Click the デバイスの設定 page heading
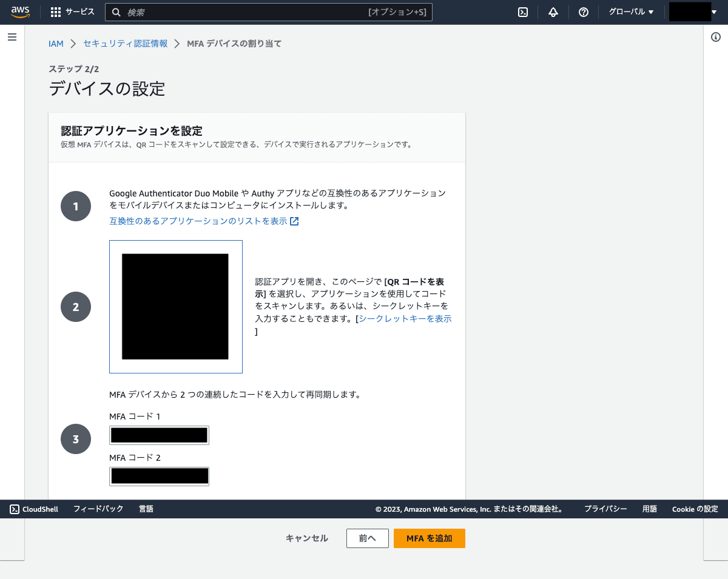728x579 pixels. coord(107,89)
